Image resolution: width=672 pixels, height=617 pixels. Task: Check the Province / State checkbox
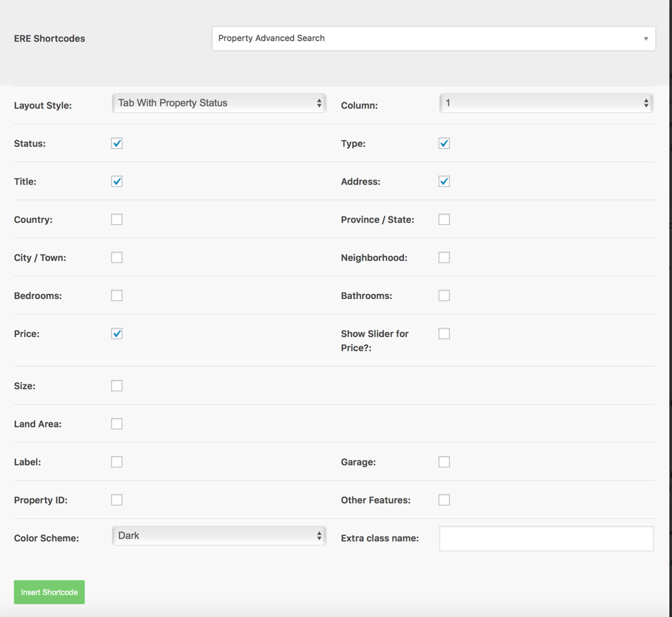[x=444, y=219]
